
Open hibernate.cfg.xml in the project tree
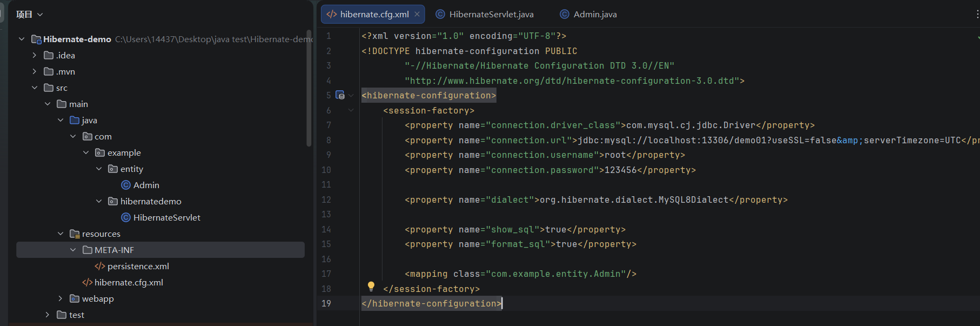point(129,282)
